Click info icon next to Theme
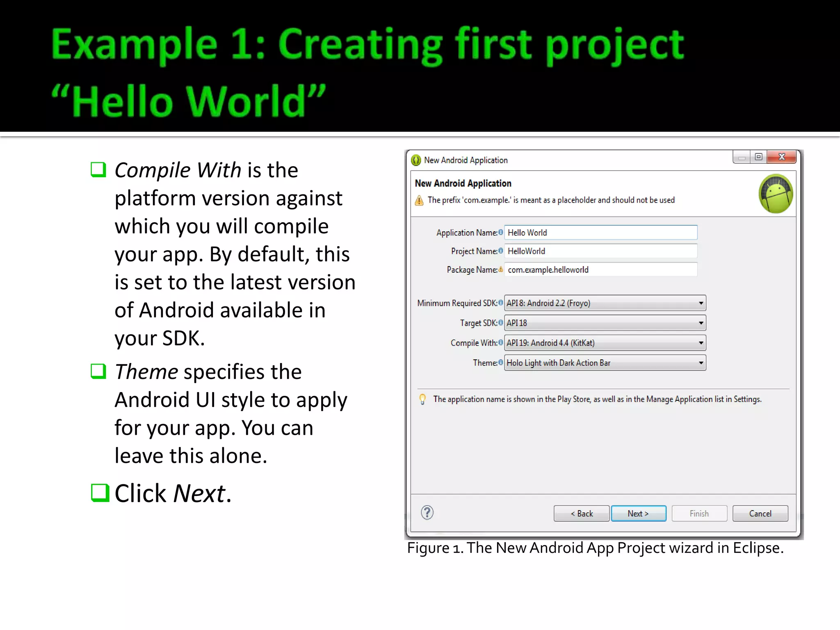The width and height of the screenshot is (840, 630). 500,362
